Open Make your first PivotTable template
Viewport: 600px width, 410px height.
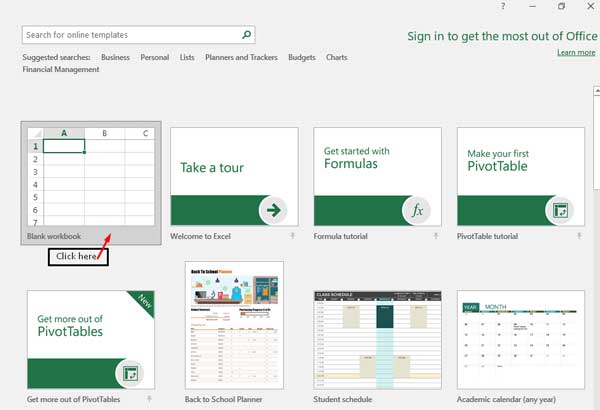pyautogui.click(x=521, y=176)
